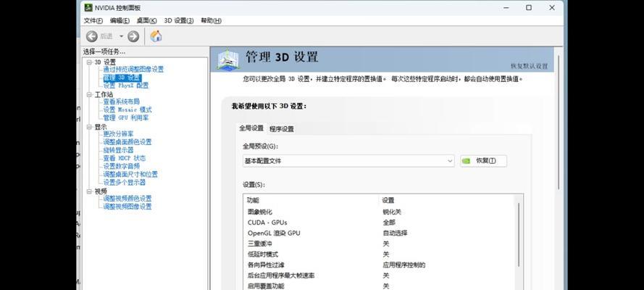Screen dimensions: 644x290
Task: Click the NVIDIA icon on 恢复(I) button
Action: pos(466,161)
